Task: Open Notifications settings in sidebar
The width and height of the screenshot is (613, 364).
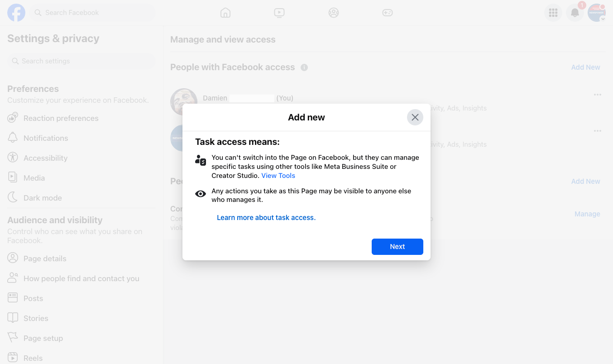Action: point(81,138)
